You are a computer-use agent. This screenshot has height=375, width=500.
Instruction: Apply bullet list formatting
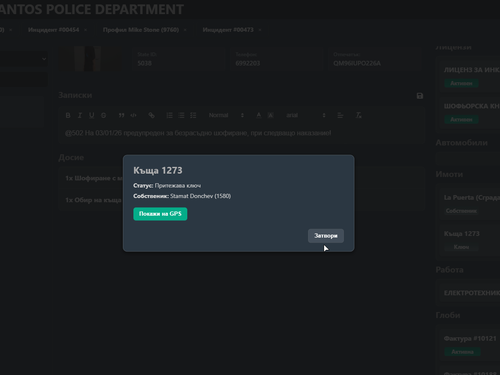click(x=181, y=115)
